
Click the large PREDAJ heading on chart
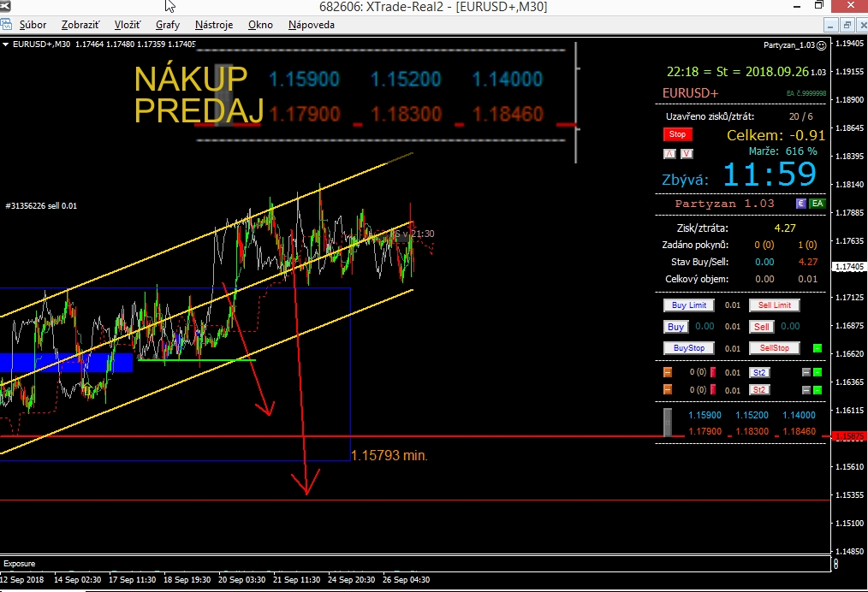199,110
